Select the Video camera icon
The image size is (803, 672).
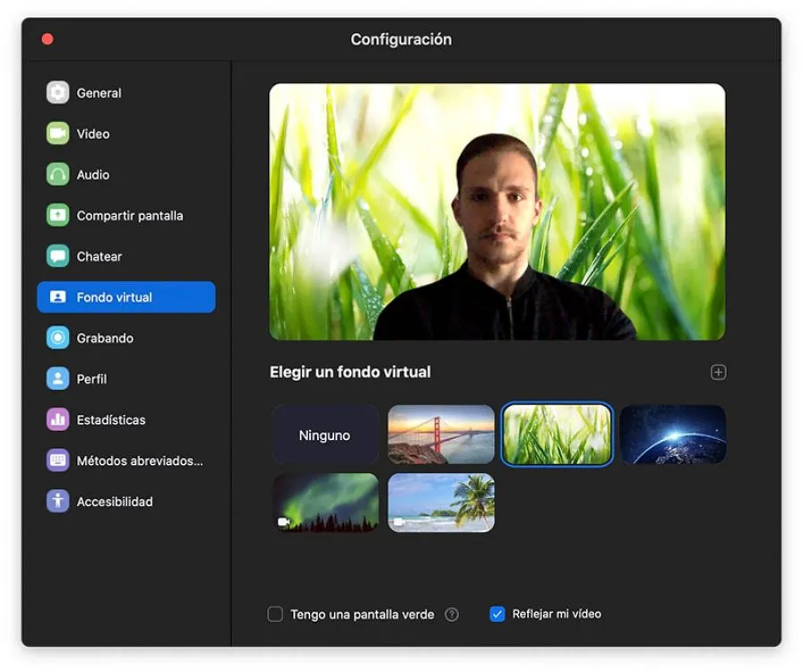point(58,134)
